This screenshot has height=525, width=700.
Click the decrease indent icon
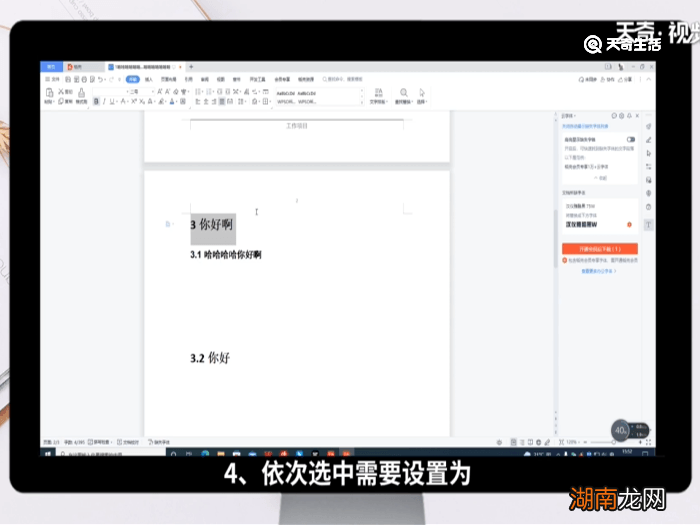click(x=220, y=92)
